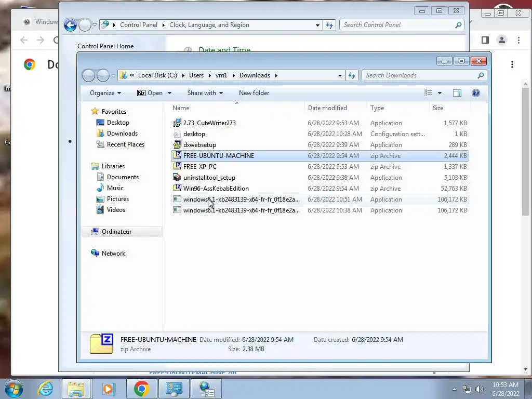
Task: Select the FREE-UBUNTU-MACHINE zip icon in file list
Action: point(177,155)
